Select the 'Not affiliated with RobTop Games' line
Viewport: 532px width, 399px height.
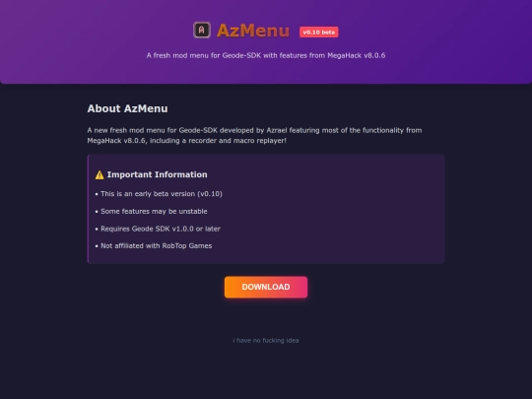pos(154,245)
